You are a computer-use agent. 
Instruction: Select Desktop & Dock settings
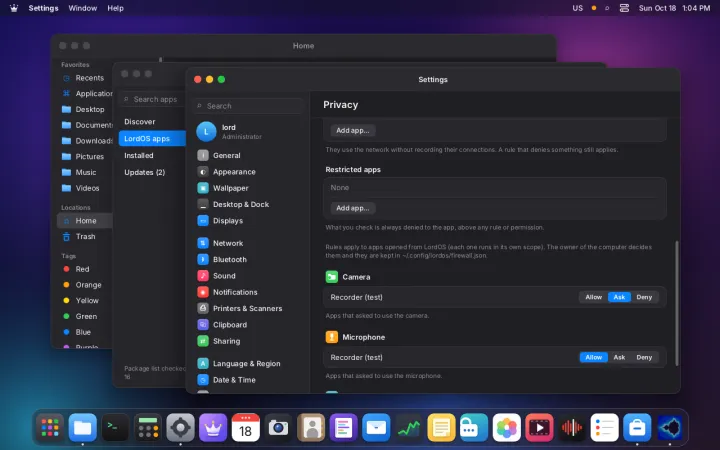click(248, 204)
